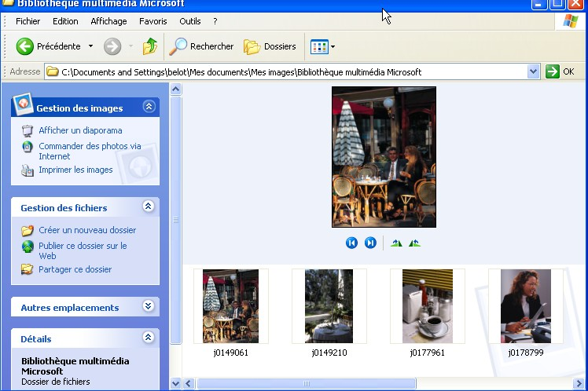Image resolution: width=588 pixels, height=391 pixels.
Task: Click Partager ce dossier link
Action: pos(75,269)
